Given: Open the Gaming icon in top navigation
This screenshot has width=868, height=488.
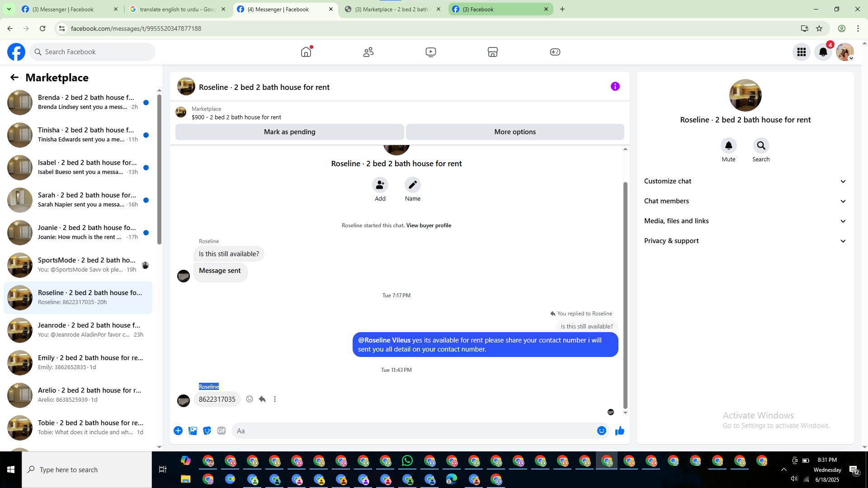Looking at the screenshot, I should point(555,52).
